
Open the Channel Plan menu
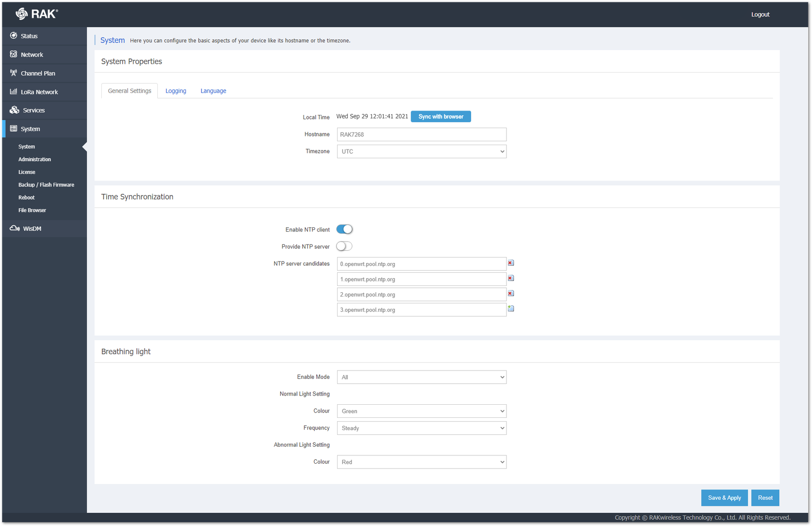pos(44,73)
